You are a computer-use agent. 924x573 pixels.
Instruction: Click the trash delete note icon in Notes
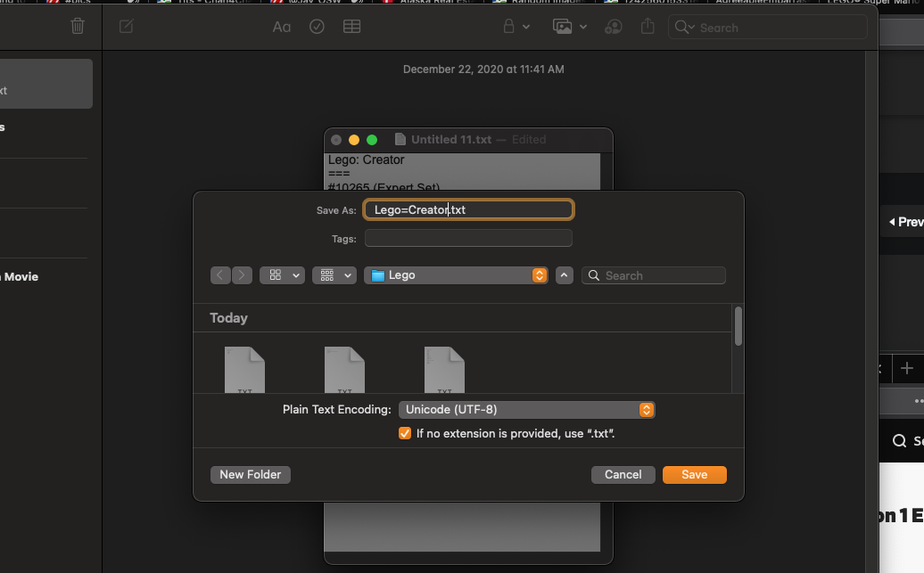click(x=78, y=27)
